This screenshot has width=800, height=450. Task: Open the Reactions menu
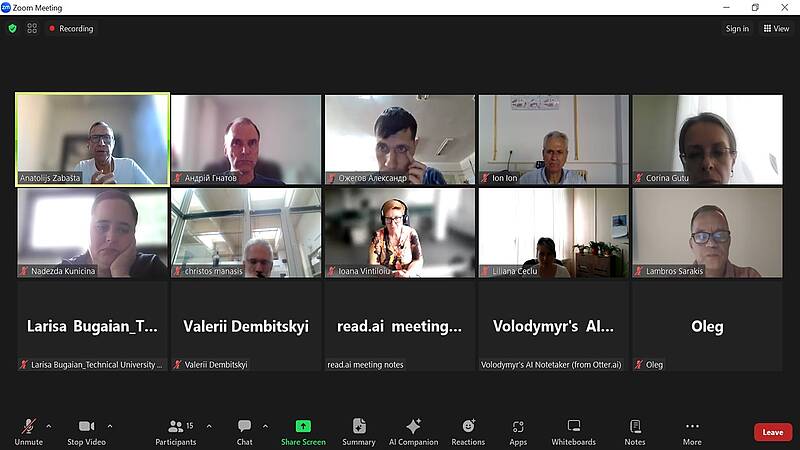tap(468, 432)
